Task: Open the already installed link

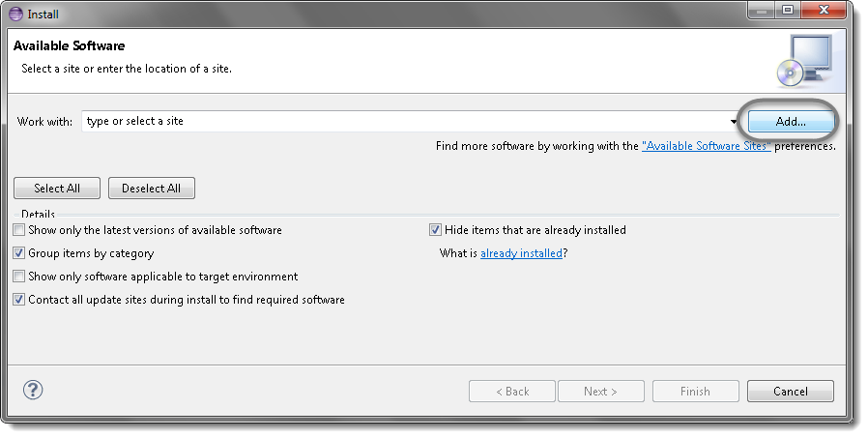Action: pyautogui.click(x=521, y=253)
